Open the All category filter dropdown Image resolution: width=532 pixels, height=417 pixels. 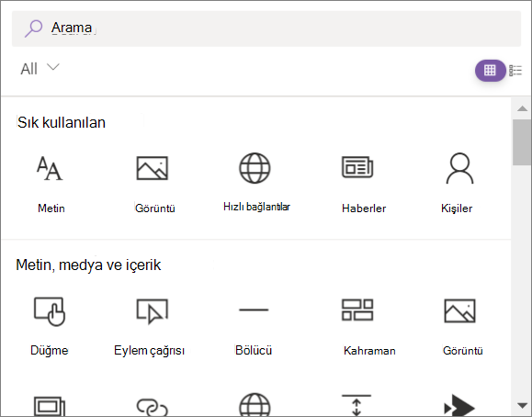(40, 69)
